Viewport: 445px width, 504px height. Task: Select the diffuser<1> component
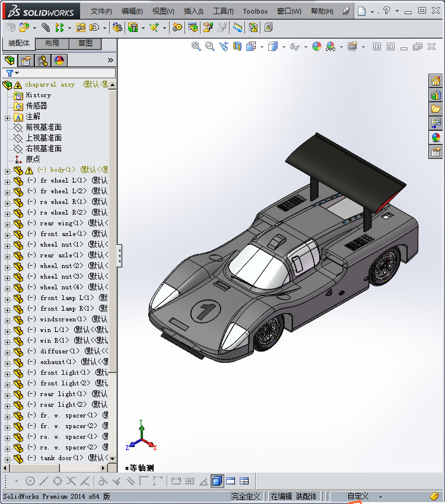pyautogui.click(x=60, y=351)
